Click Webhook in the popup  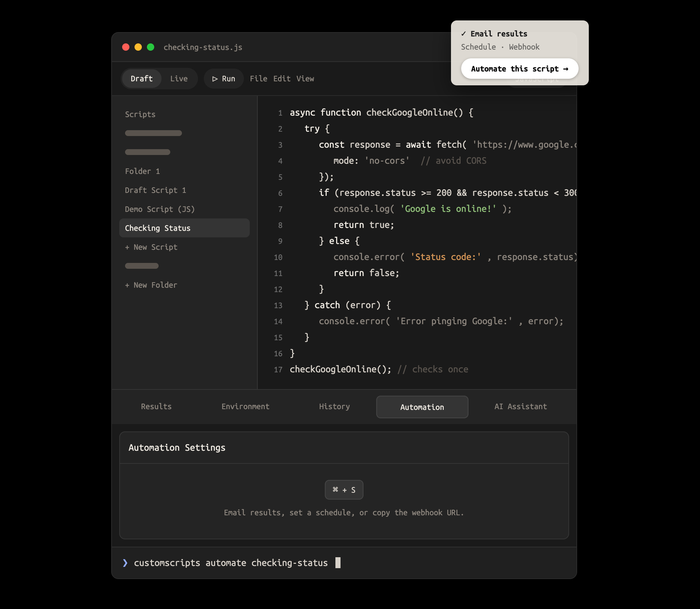[x=524, y=47]
